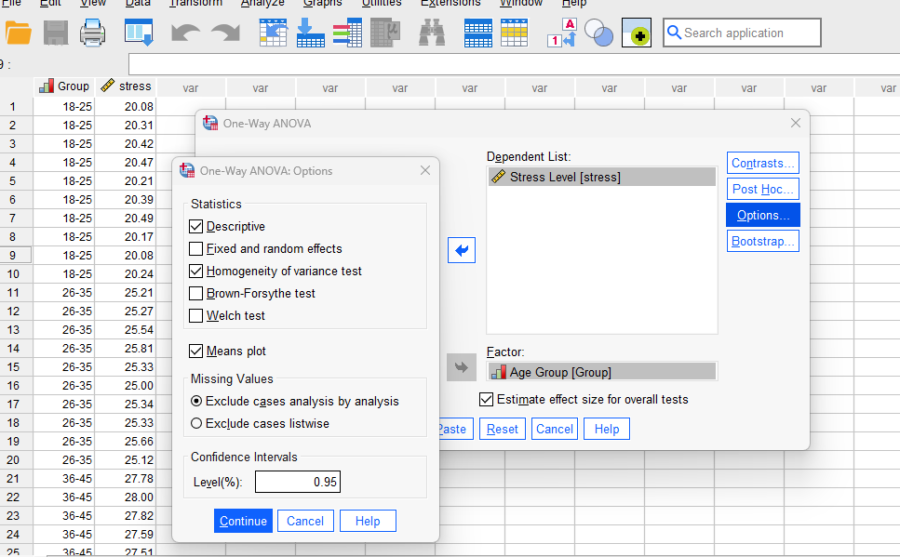Click the Open data document folder icon

click(x=18, y=33)
